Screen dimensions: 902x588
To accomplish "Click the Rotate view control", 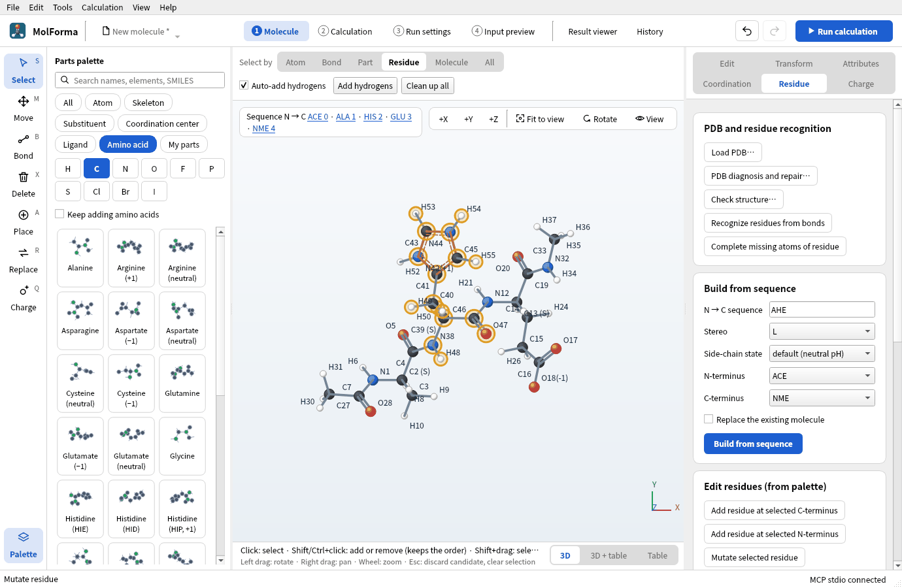I will pos(600,119).
